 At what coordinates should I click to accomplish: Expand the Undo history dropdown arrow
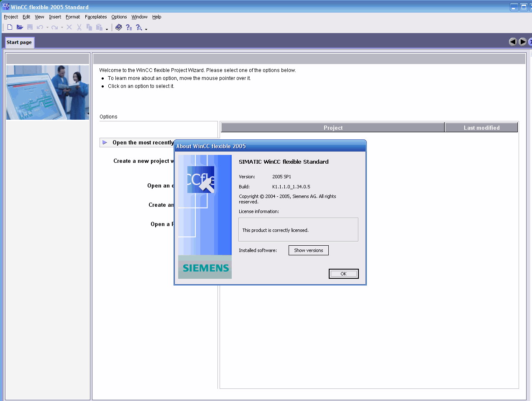click(x=47, y=28)
